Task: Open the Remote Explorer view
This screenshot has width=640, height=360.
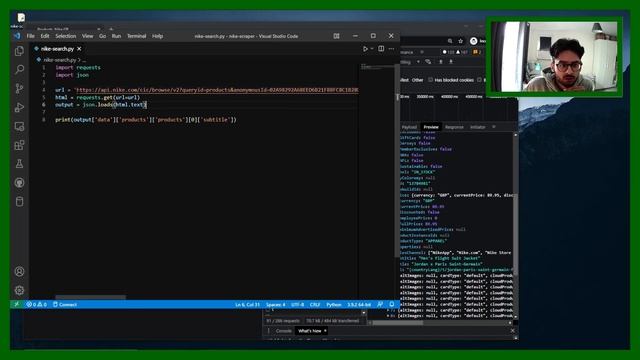Action: point(19,127)
